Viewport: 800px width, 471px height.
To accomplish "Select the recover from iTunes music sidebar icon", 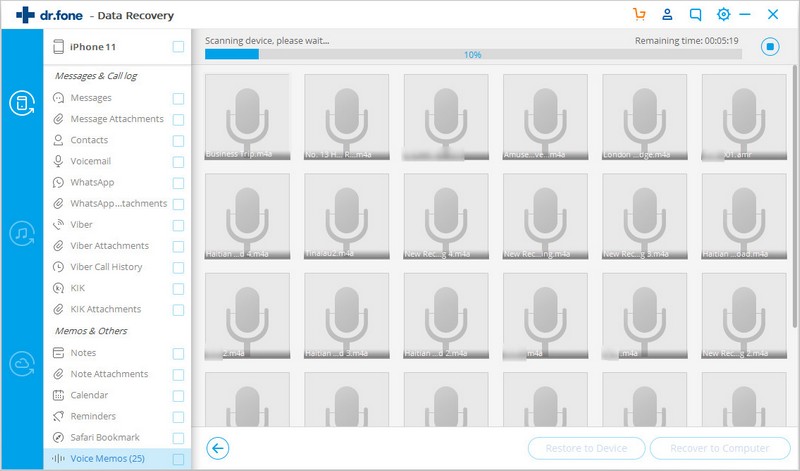I will 22,233.
